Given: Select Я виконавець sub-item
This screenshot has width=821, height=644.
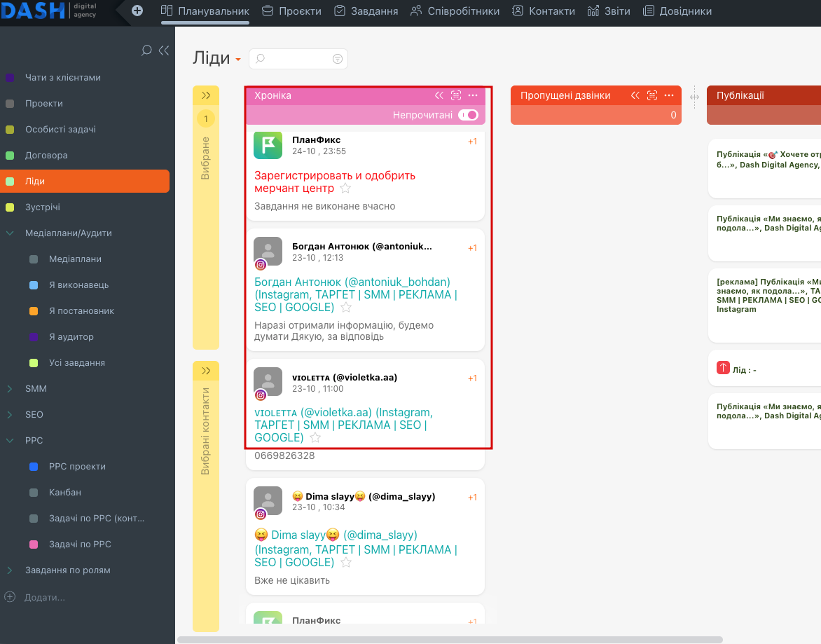Looking at the screenshot, I should click(78, 285).
